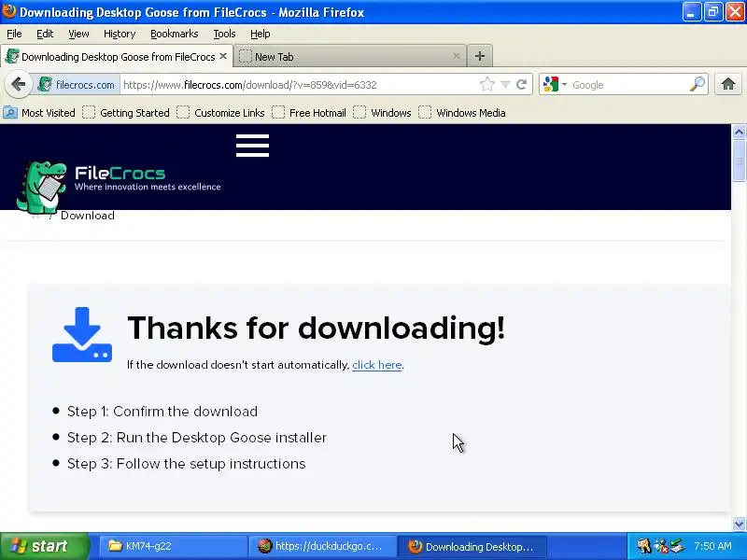Open the history dropdown arrow in URL bar
The image size is (747, 560).
click(505, 85)
